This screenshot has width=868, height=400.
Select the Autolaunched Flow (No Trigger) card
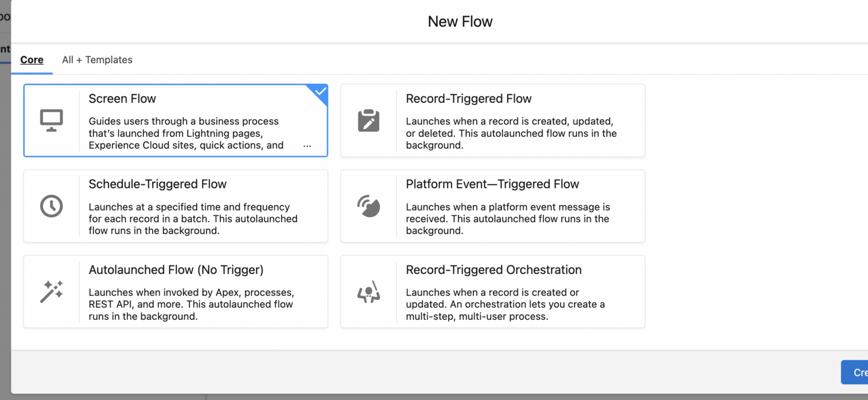[175, 291]
